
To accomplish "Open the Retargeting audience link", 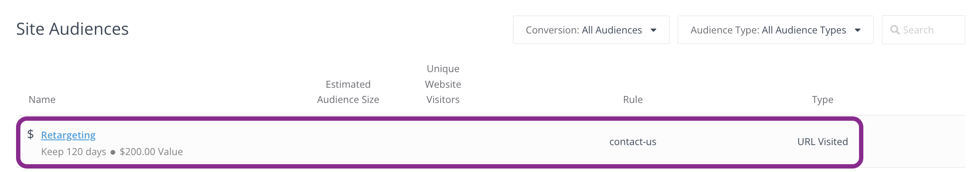I will click(68, 135).
